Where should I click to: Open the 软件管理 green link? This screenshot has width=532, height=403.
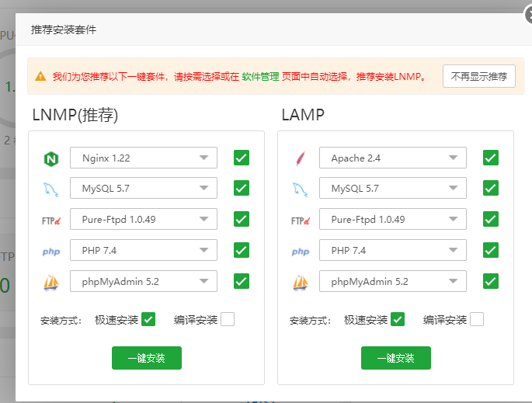[x=260, y=77]
